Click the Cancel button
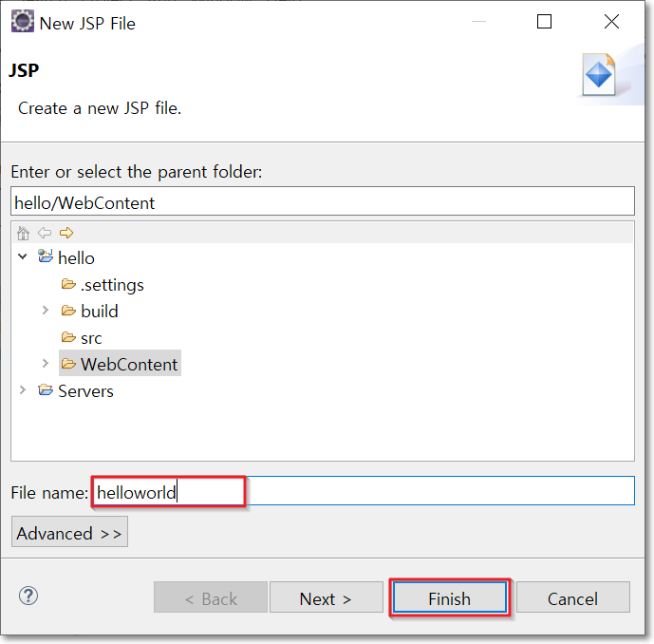The height and width of the screenshot is (644, 654). point(572,598)
